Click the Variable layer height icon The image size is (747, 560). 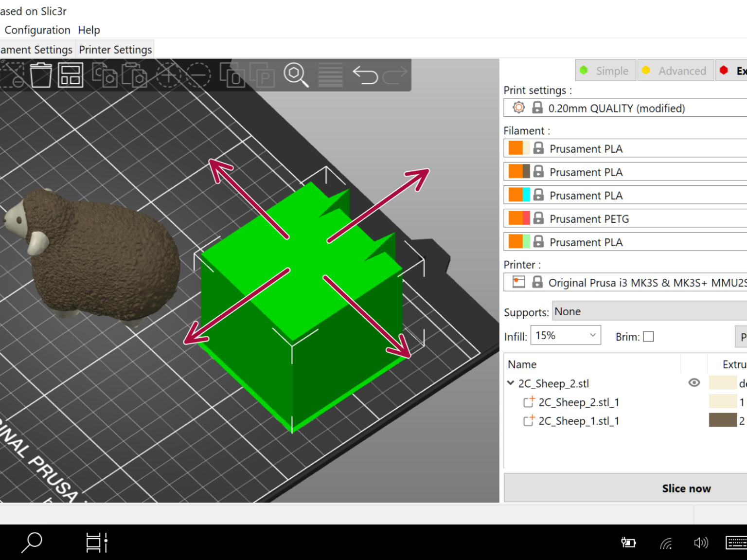(330, 75)
